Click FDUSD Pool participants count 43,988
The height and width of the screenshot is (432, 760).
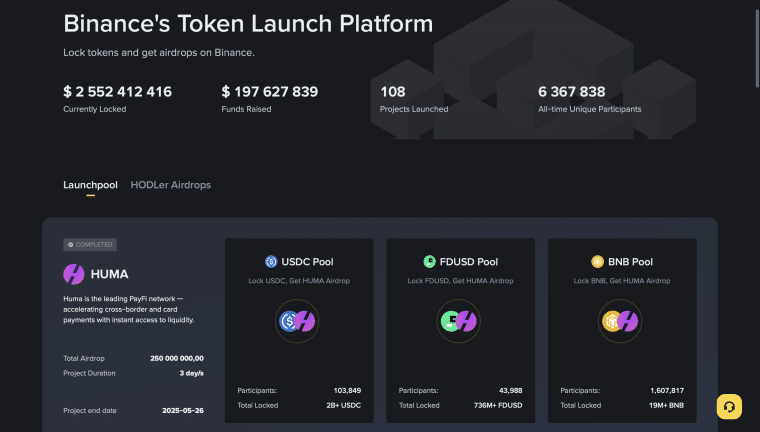[x=510, y=391]
